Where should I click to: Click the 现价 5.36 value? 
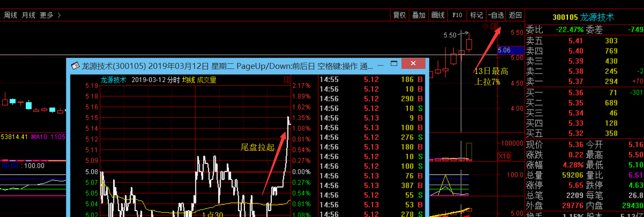click(576, 145)
